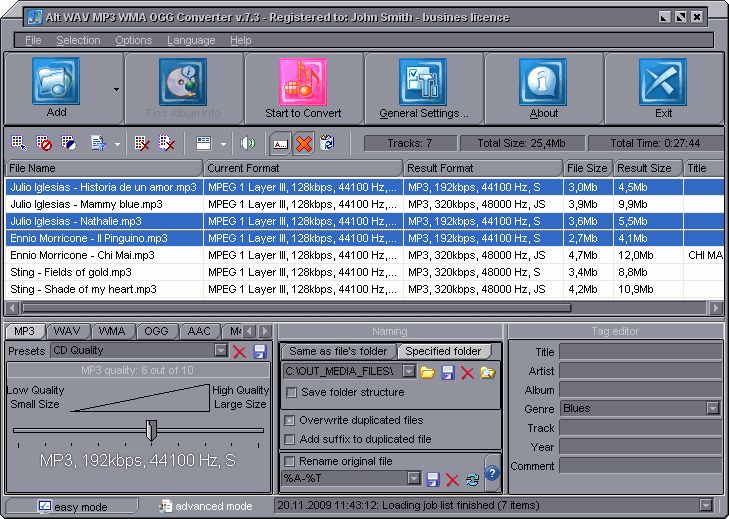This screenshot has height=519, width=729.
Task: Expand the Genre dropdown showing Blues
Action: coord(712,408)
